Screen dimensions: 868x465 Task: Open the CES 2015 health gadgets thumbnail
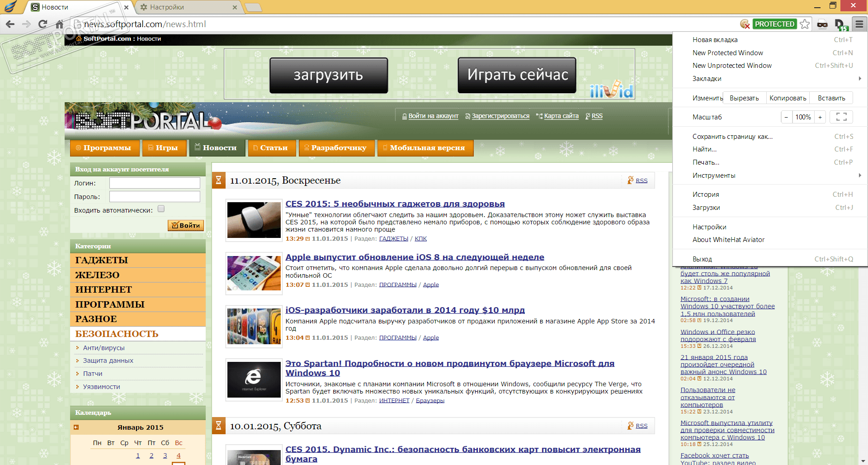point(254,220)
